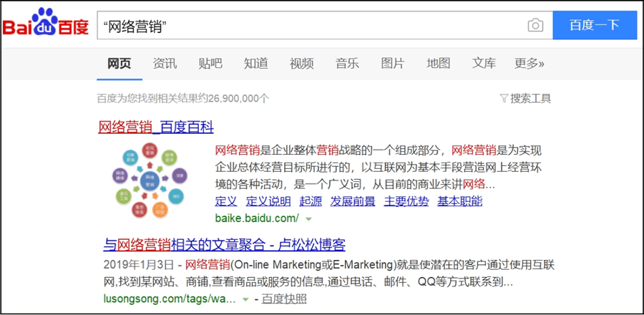This screenshot has height=315, width=644.
Task: Switch to the 资讯 news tab
Action: tap(165, 64)
